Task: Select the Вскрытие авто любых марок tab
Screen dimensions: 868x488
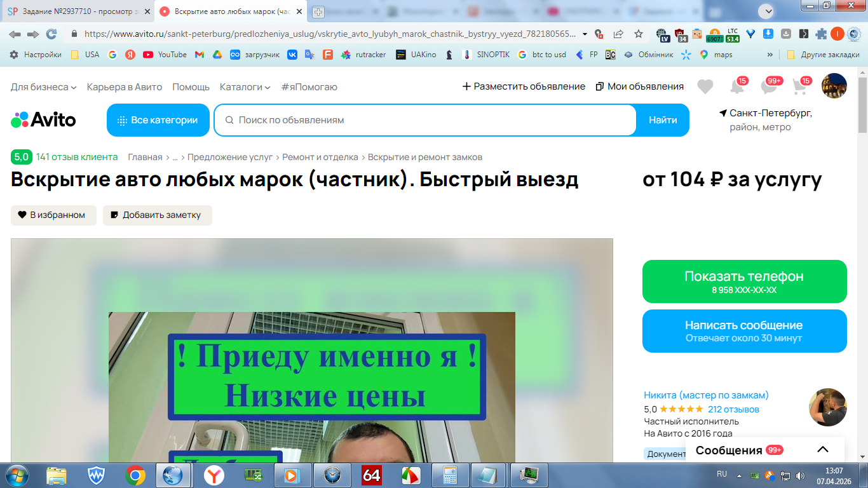Action: tap(229, 11)
